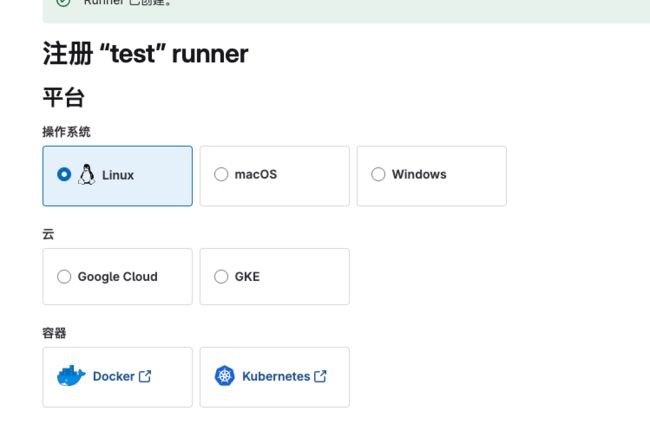Open the Docker external link
Viewport: 650px width, 424px height.
click(122, 376)
